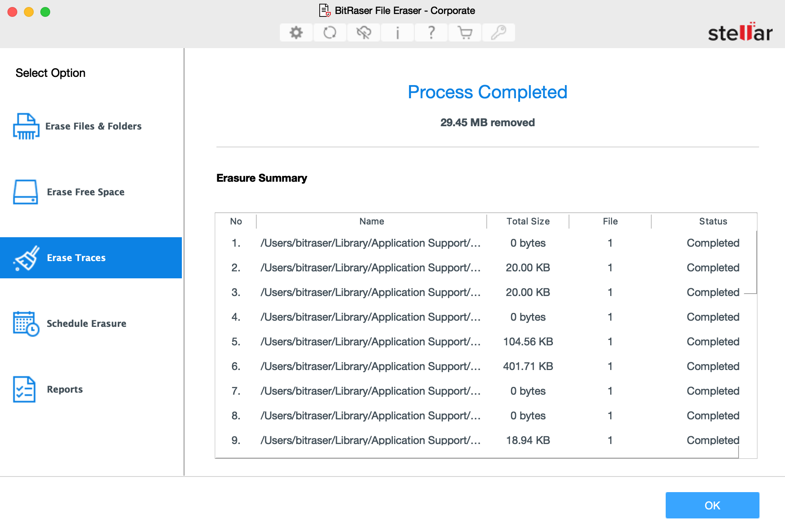Click the Stellar logo
Image resolution: width=785 pixels, height=532 pixels.
click(x=740, y=32)
